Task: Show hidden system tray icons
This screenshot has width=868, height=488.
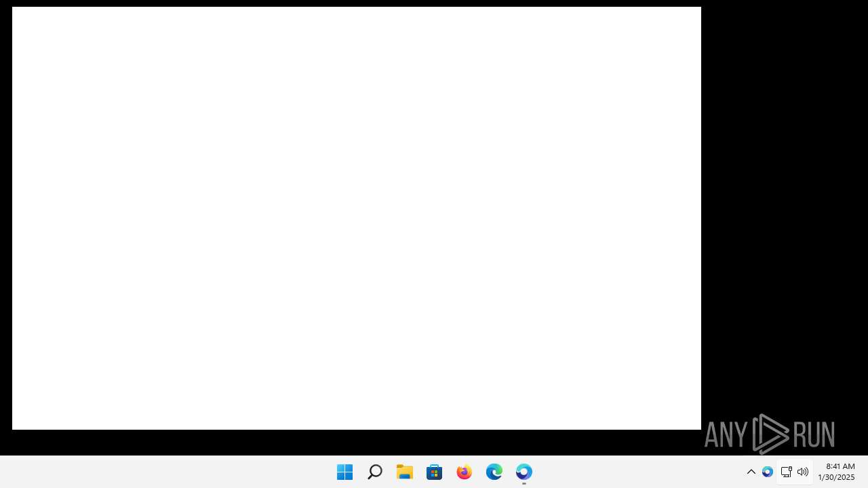Action: [751, 472]
